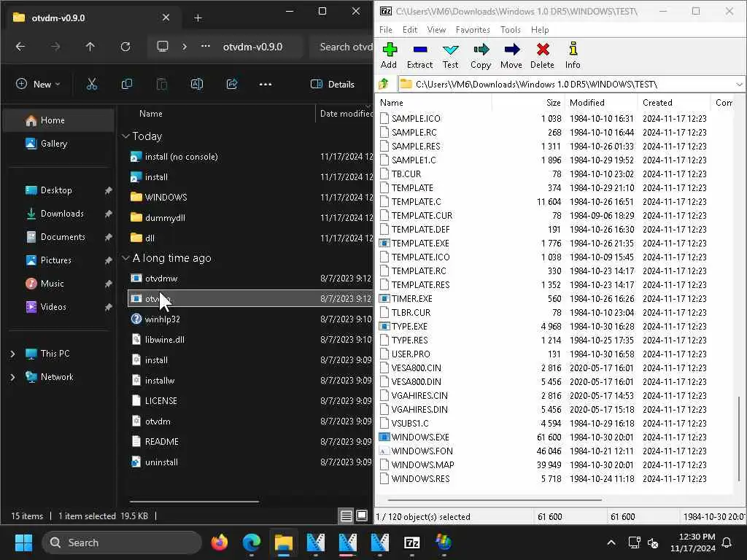Add a new Explorer tab
Image resolution: width=747 pixels, height=560 pixels.
198,18
